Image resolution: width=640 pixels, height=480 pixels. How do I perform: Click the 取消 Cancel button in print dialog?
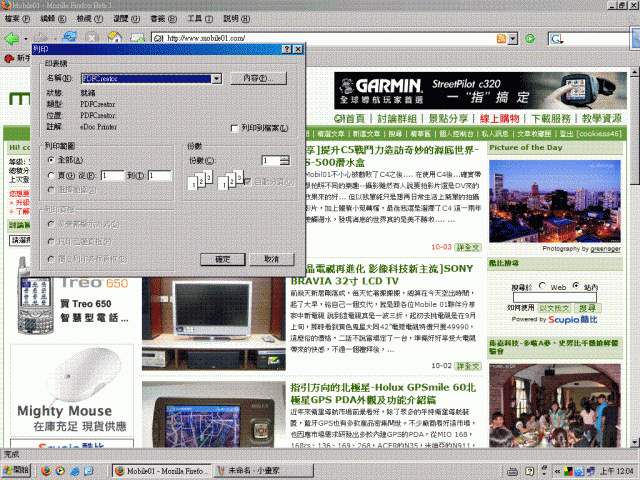click(271, 259)
